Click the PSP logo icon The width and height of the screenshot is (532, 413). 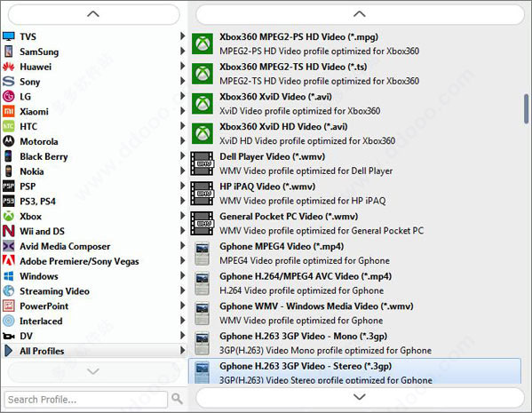pyautogui.click(x=9, y=186)
